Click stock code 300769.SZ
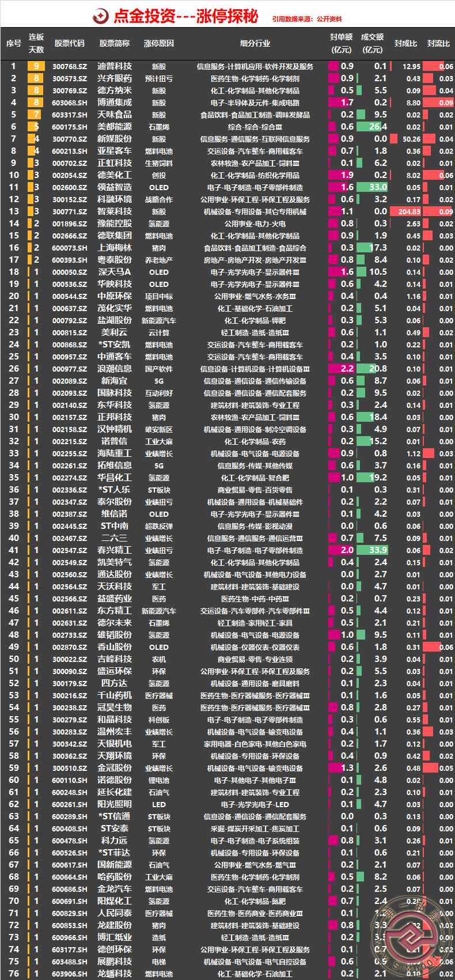This screenshot has width=455, height=980. 70,91
